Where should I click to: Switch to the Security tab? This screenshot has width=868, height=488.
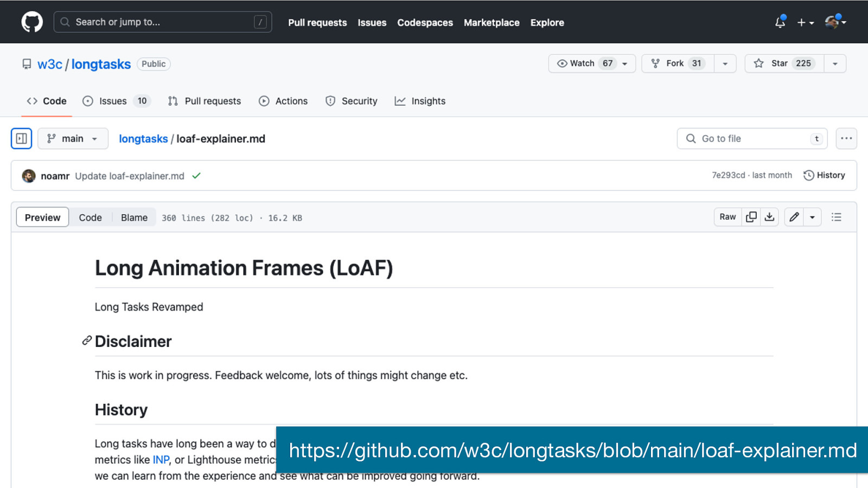(352, 101)
